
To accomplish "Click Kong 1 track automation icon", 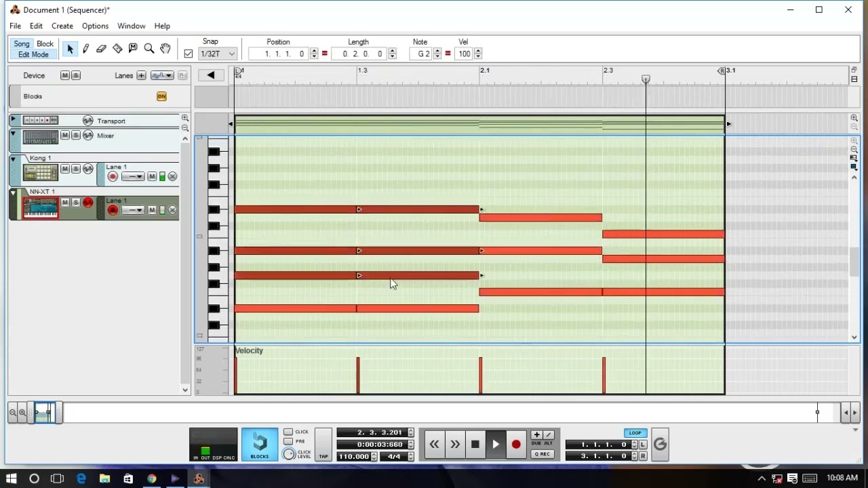I will 87,169.
